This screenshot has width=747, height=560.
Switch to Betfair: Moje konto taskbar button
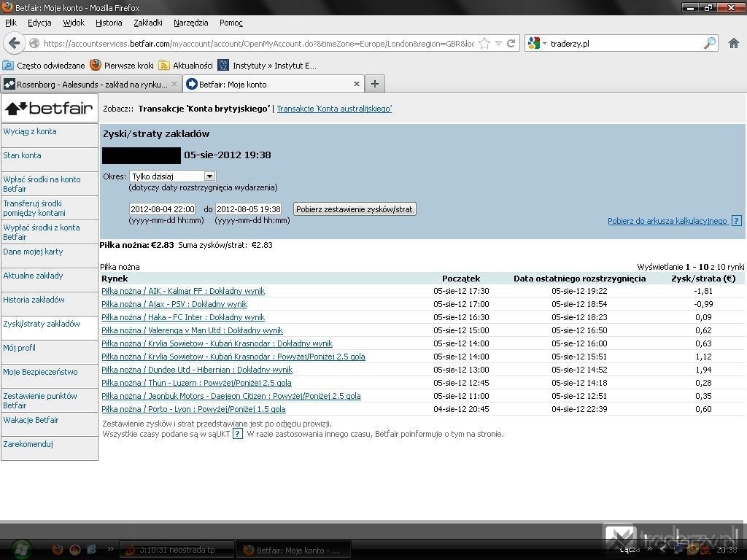[294, 550]
